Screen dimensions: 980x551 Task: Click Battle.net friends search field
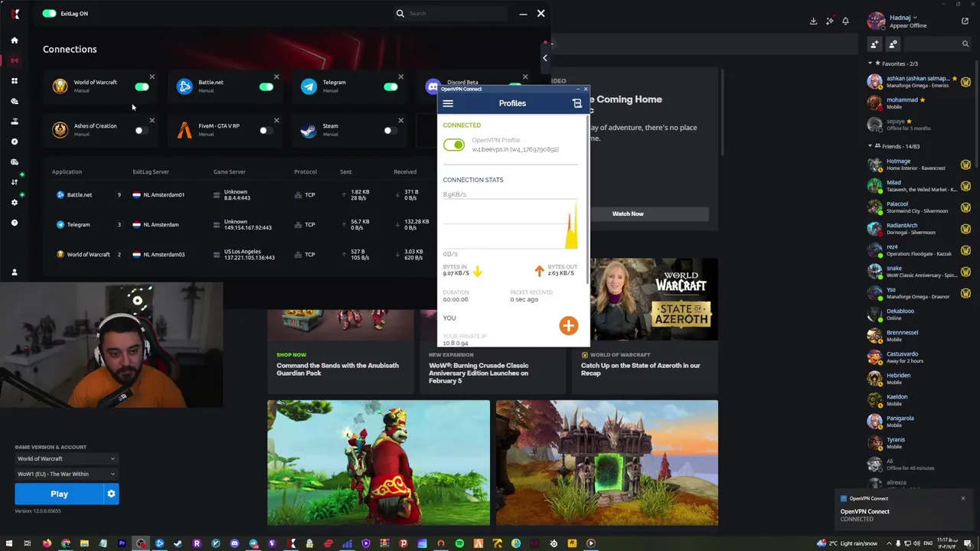tap(938, 44)
